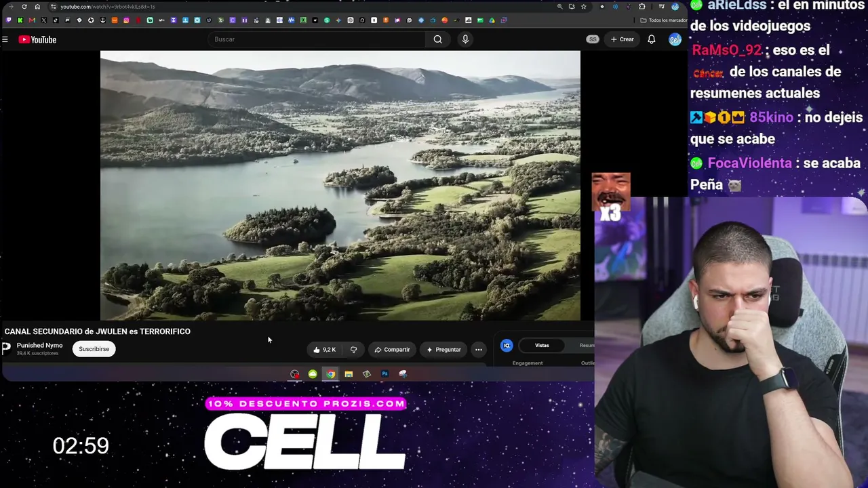
Task: Open the YouTube account avatar menu
Action: (674, 39)
